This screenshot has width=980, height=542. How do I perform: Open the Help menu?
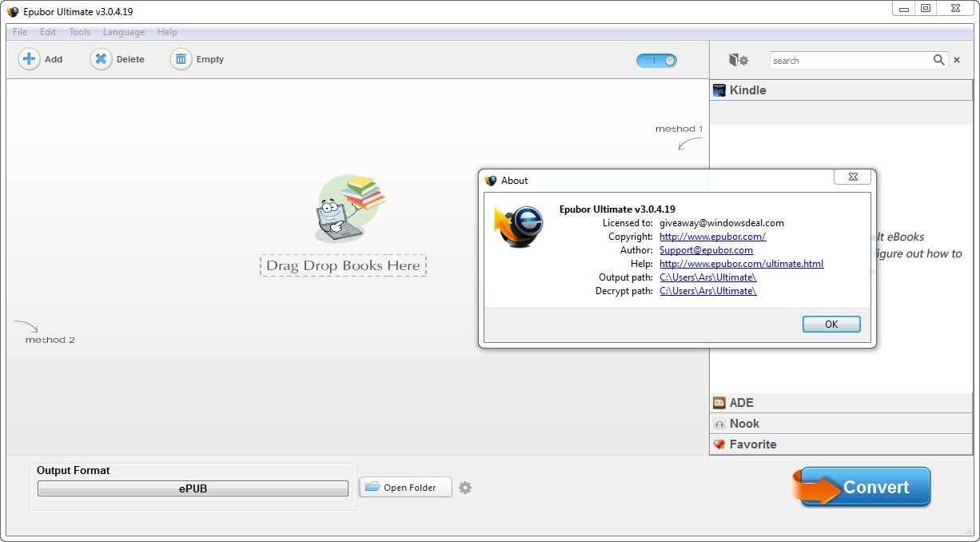(x=167, y=32)
